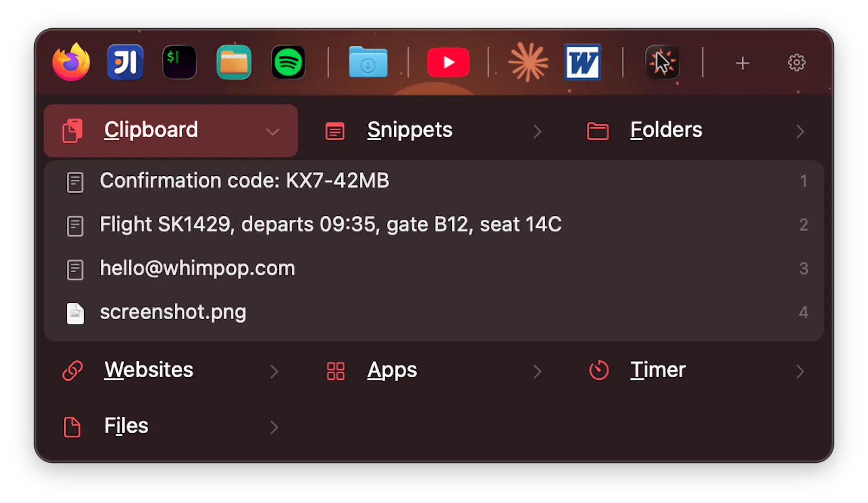Click the orange starburst app icon

(x=528, y=62)
